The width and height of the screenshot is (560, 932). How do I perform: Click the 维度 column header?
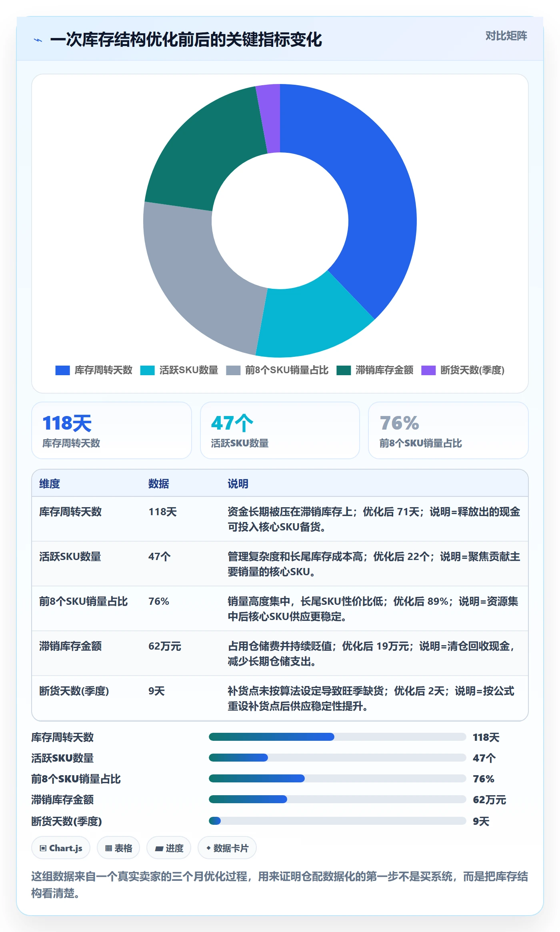(50, 484)
